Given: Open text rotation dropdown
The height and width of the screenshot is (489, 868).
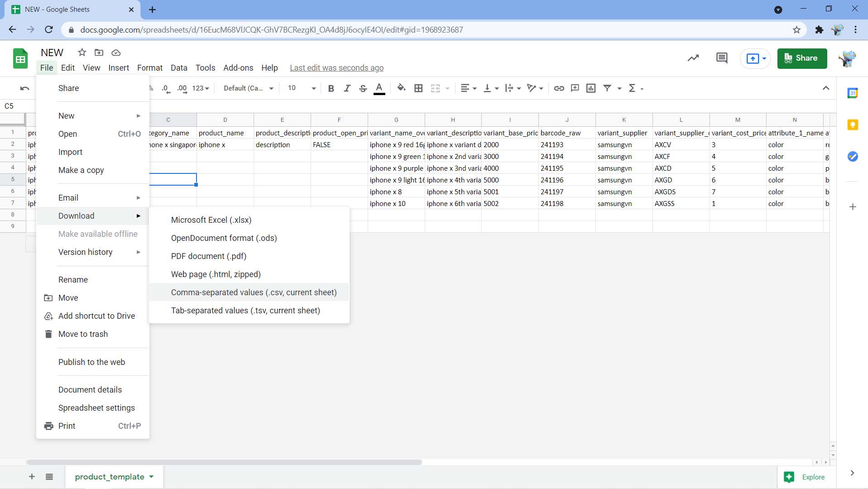Looking at the screenshot, I should pos(535,88).
